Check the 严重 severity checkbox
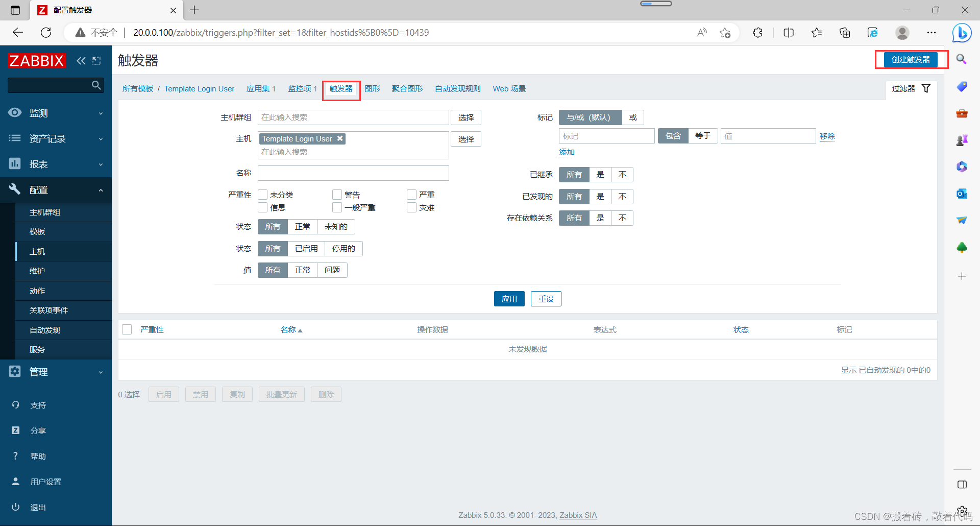 (x=411, y=195)
